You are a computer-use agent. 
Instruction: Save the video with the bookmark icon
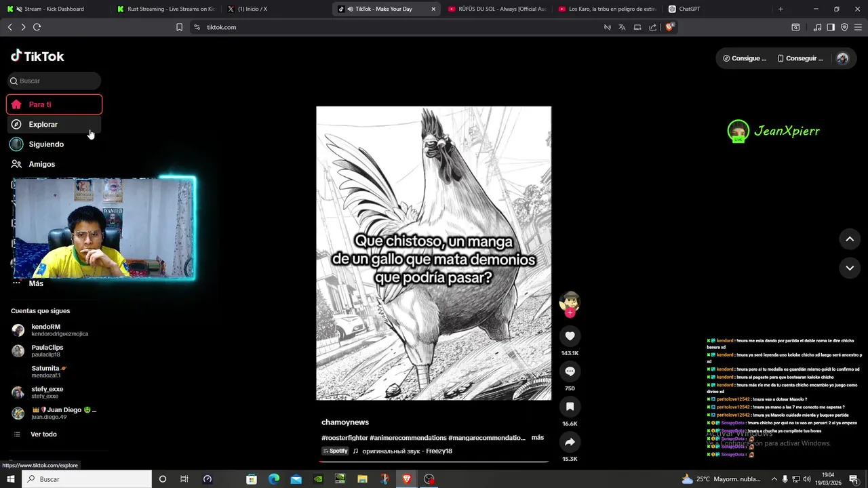coord(570,407)
